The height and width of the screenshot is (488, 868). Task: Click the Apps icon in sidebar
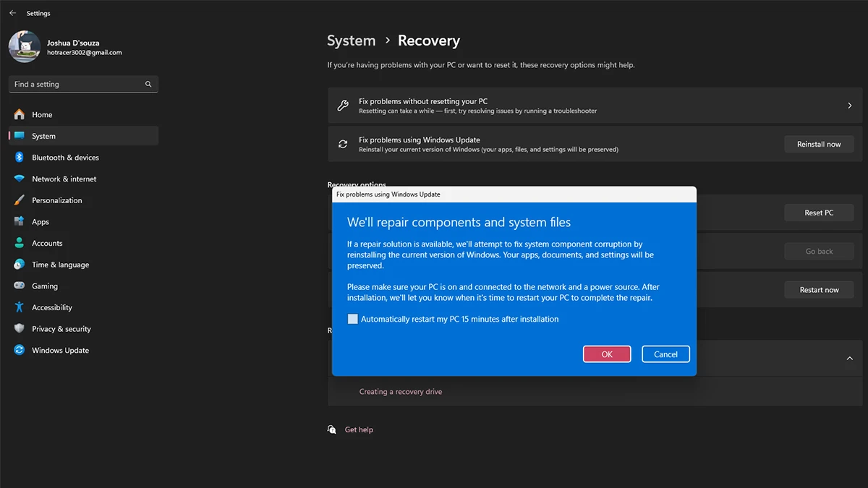click(19, 222)
